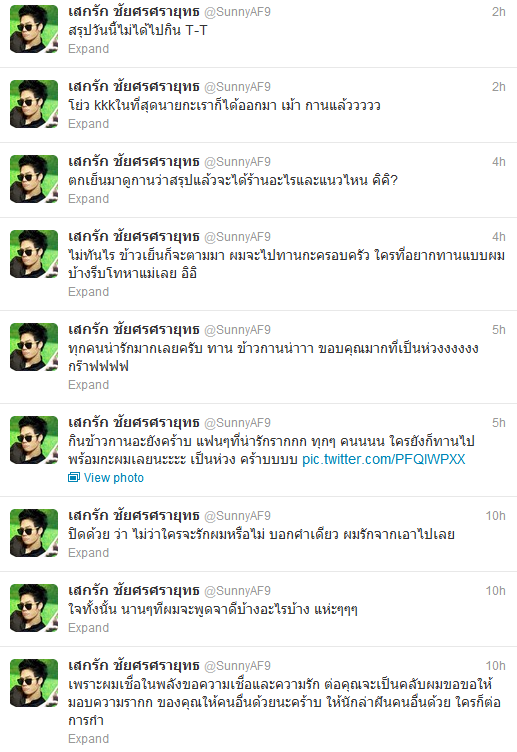Open @SunnyAF9 handle in the kkk tweet
Image resolution: width=517 pixels, height=752 pixels.
237,87
